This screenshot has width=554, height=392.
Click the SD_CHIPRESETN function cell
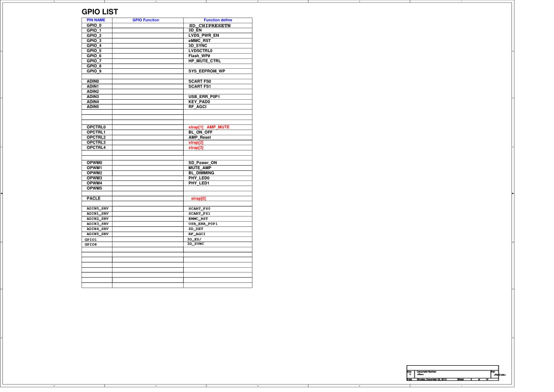pyautogui.click(x=210, y=26)
